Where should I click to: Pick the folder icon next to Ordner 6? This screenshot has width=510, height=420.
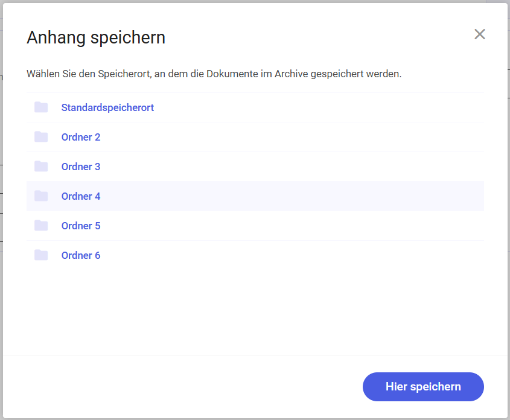pos(41,255)
